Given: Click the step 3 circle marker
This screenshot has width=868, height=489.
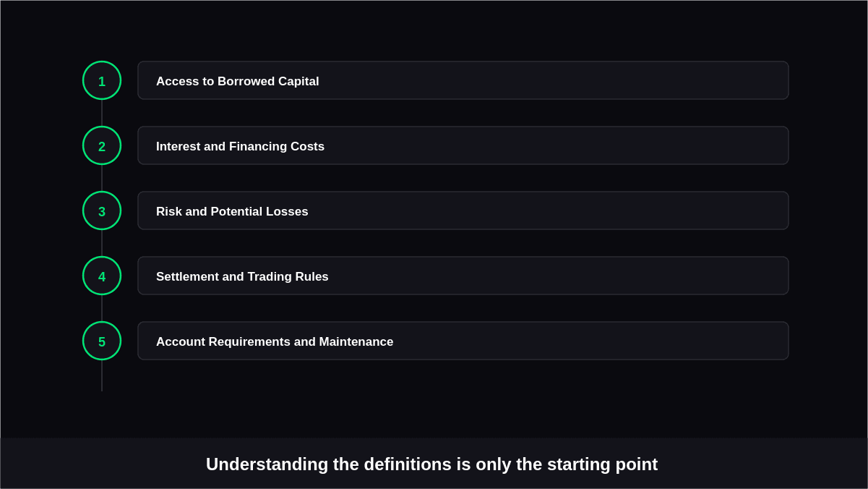Looking at the screenshot, I should click(x=102, y=211).
